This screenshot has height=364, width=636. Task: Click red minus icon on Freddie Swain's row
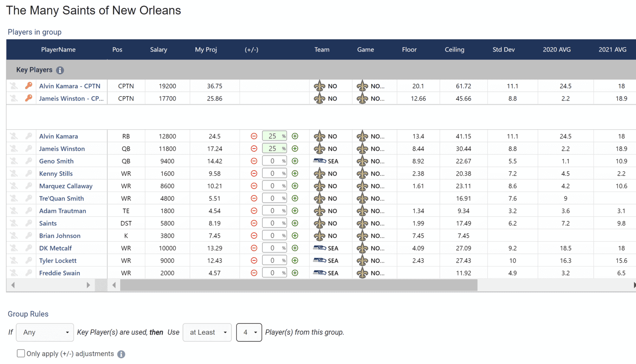coord(254,272)
